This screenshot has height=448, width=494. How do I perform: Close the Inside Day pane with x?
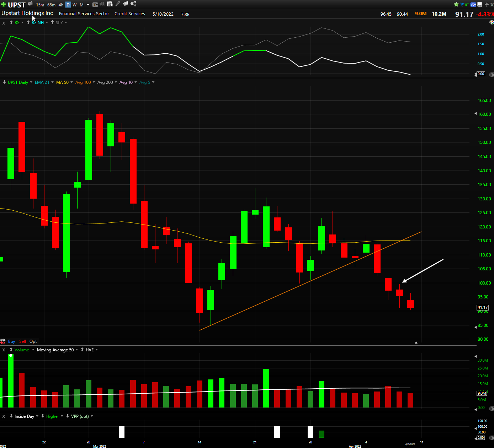[x=4, y=416]
